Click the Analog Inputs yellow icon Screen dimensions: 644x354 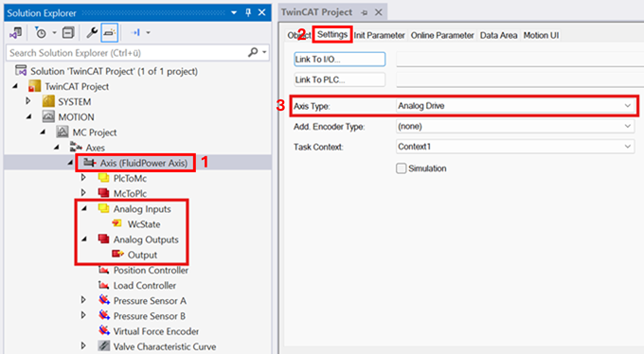tap(104, 208)
